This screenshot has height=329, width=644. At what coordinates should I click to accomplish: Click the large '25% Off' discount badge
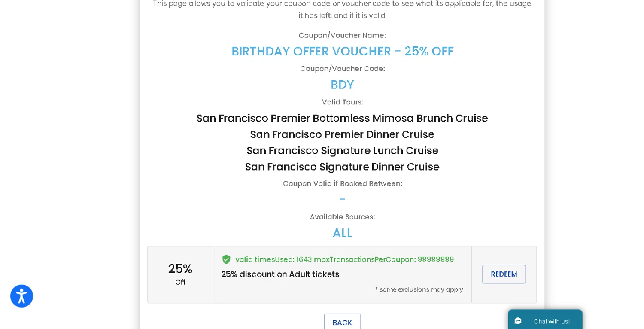click(180, 274)
